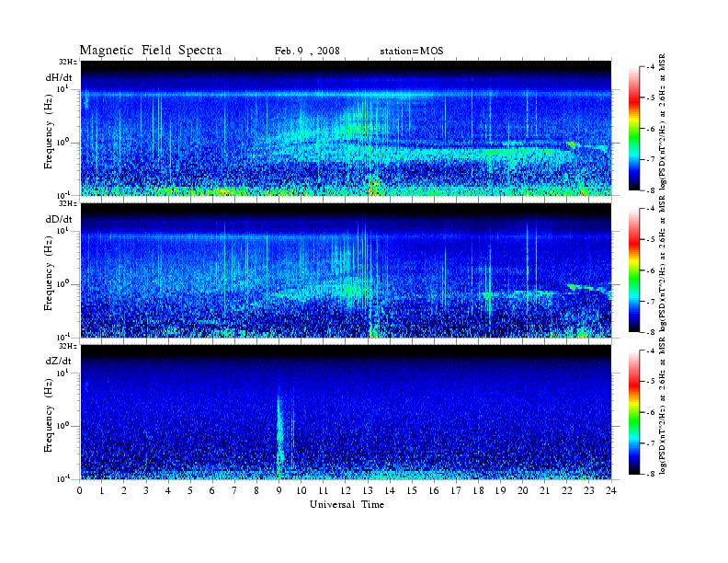The height and width of the screenshot is (563, 728).
Task: Click the color scale bar beside dH/dt panel
Action: [633, 129]
